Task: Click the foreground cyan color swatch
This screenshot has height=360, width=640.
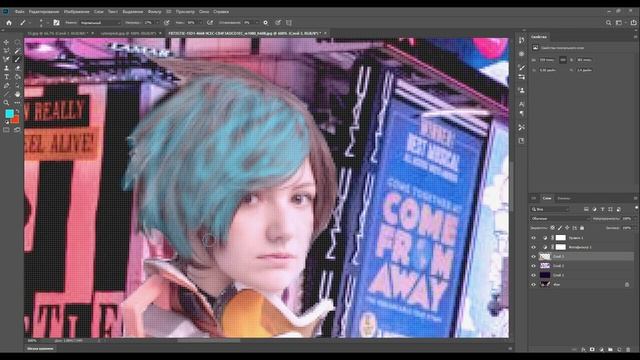Action: 9,113
